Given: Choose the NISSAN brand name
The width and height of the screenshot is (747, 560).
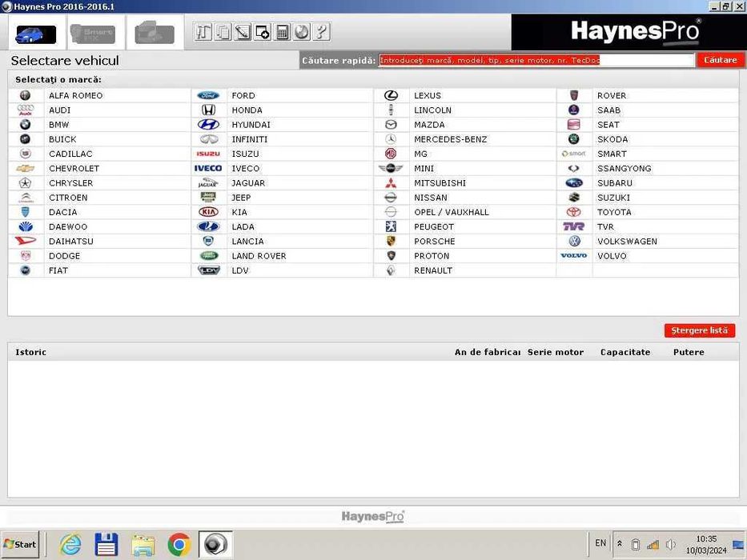Looking at the screenshot, I should point(431,198).
